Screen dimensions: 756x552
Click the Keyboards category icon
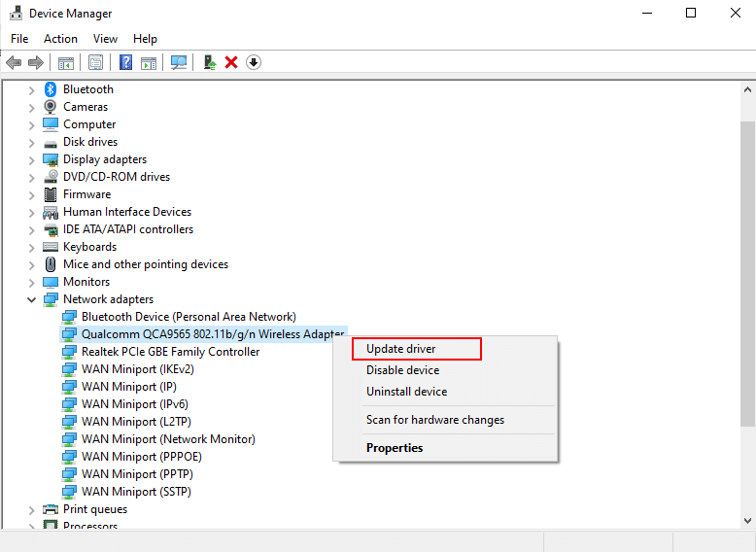51,247
